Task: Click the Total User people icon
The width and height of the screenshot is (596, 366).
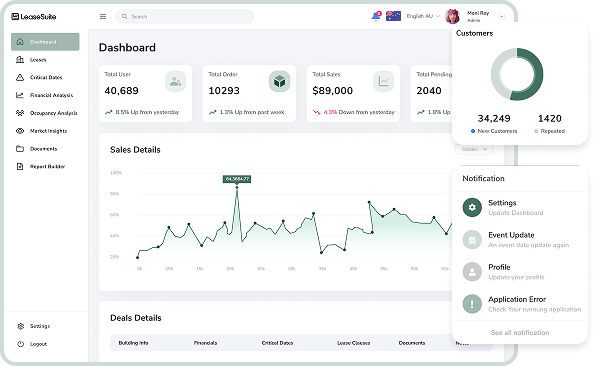Action: click(175, 81)
